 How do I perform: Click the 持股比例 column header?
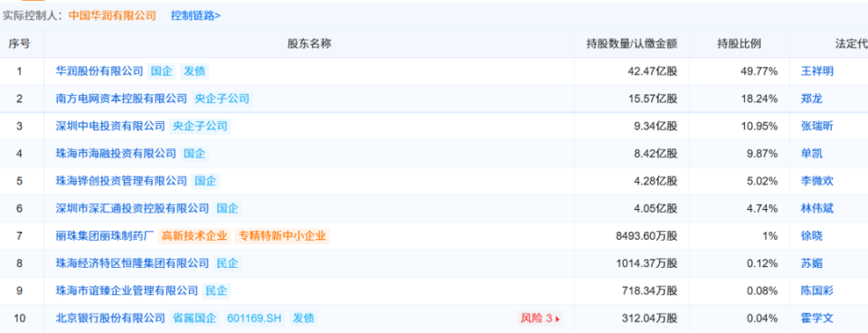(739, 43)
